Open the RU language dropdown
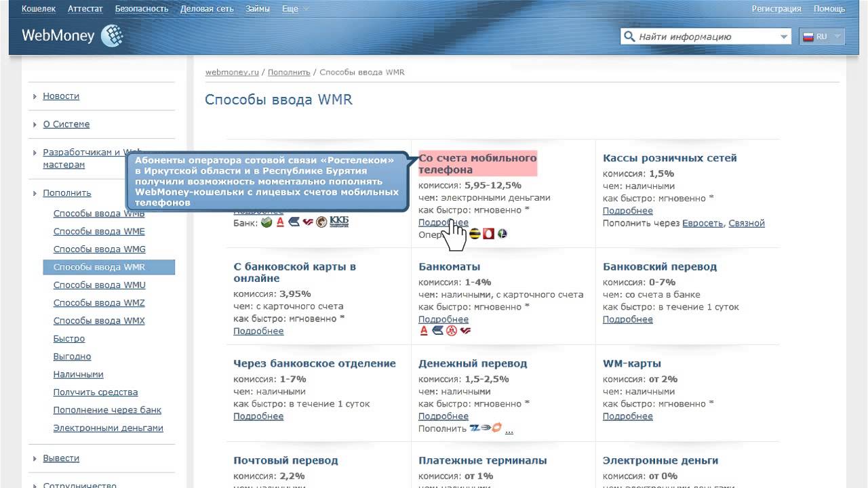 pyautogui.click(x=822, y=37)
